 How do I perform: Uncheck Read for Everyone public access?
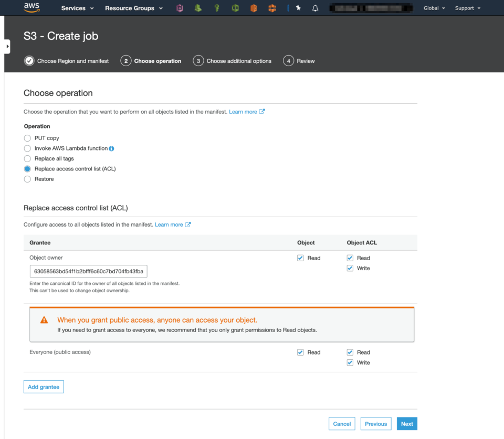(300, 352)
